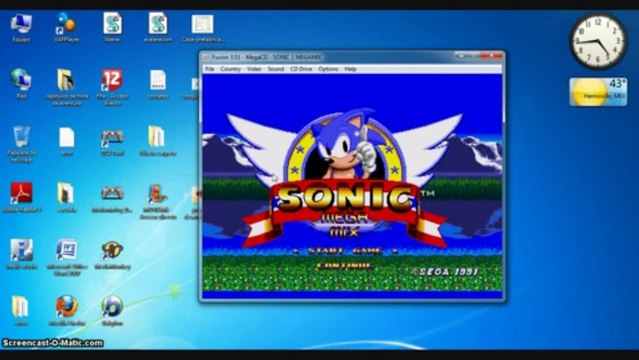Select the orange character shortcut icon
Image resolution: width=639 pixels, height=360 pixels.
click(158, 201)
